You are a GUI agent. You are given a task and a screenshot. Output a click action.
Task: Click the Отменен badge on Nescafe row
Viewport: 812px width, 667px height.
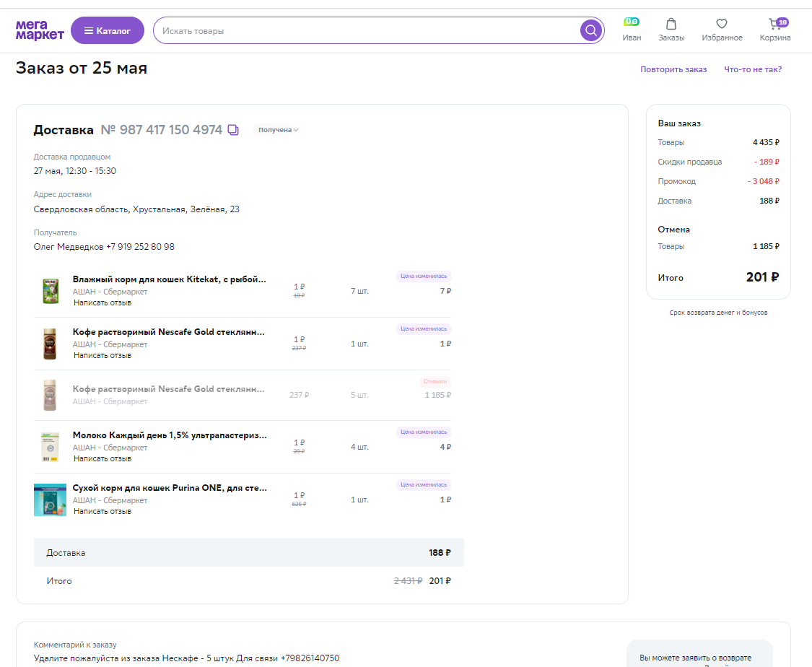click(435, 381)
